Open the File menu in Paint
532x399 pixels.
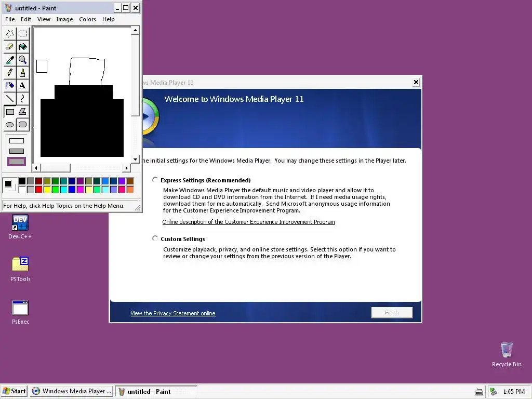pyautogui.click(x=10, y=19)
